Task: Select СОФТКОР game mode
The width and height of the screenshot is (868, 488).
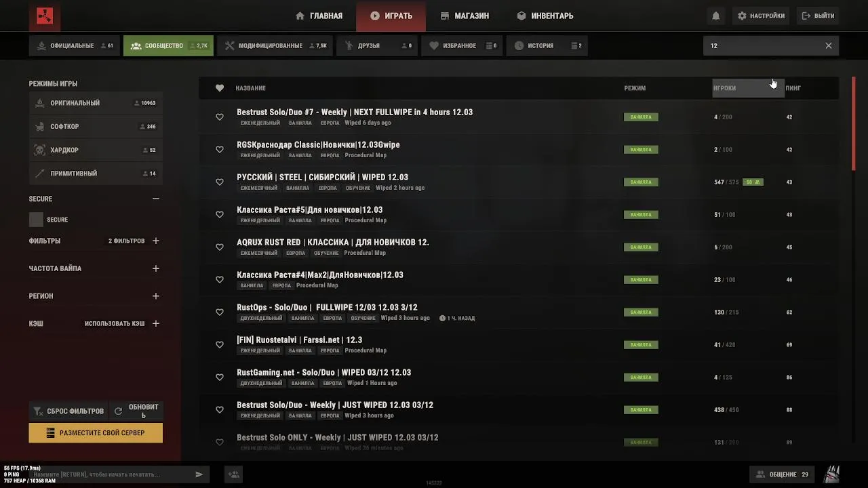Action: point(96,127)
